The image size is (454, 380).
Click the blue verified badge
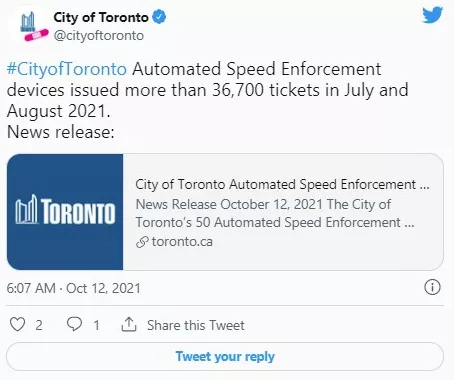(x=159, y=17)
